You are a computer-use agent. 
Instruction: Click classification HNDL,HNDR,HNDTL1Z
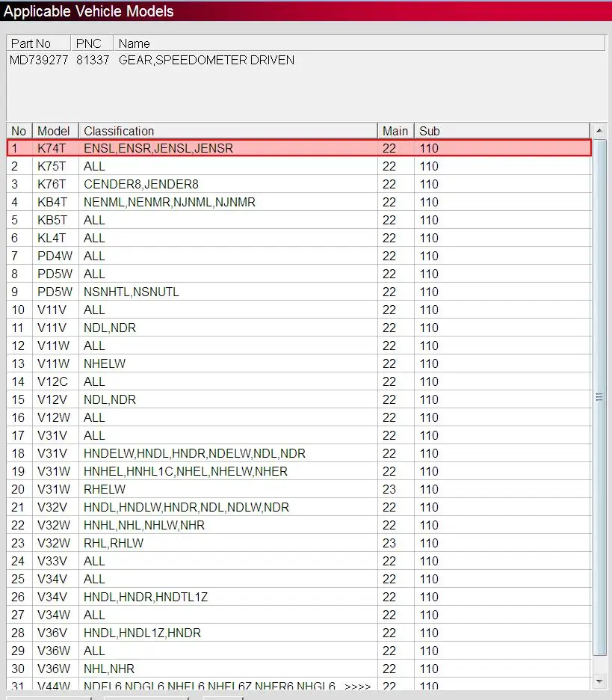[x=146, y=597]
